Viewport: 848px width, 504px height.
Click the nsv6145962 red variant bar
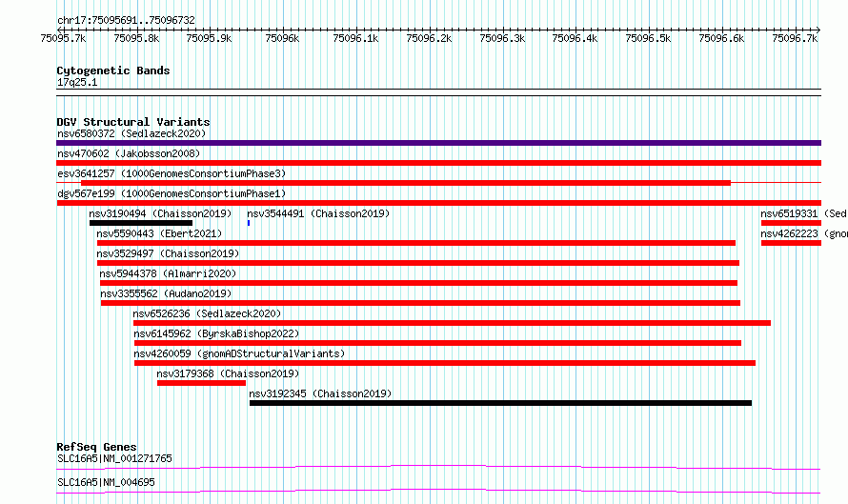tap(437, 343)
